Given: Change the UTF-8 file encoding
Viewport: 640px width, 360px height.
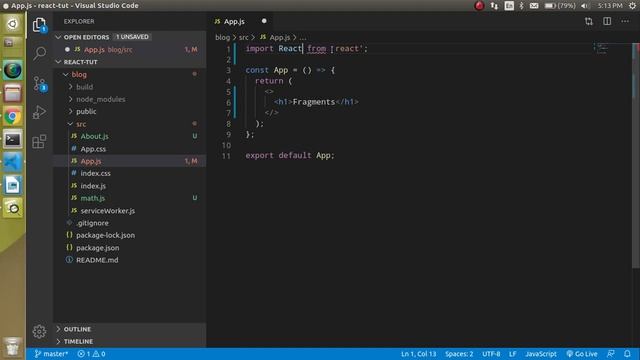Looking at the screenshot, I should click(x=491, y=354).
